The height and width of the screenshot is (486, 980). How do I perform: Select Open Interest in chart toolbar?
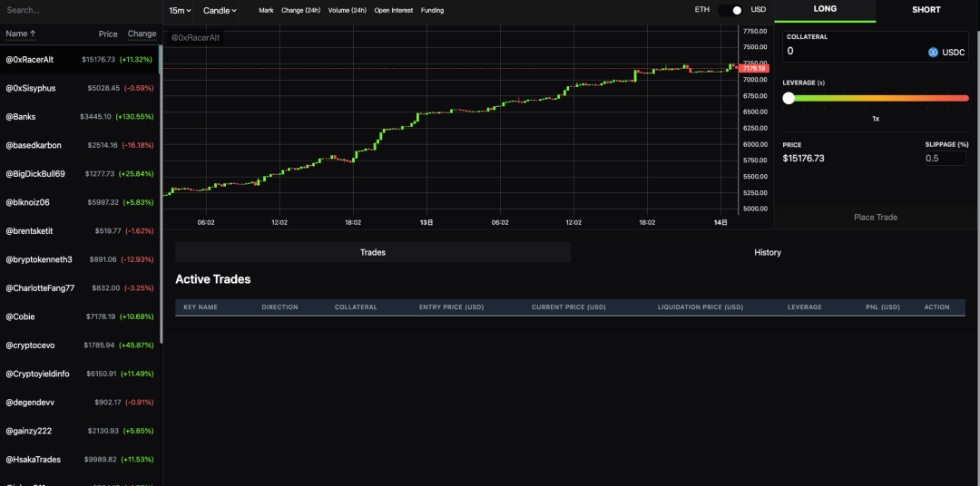pos(393,11)
